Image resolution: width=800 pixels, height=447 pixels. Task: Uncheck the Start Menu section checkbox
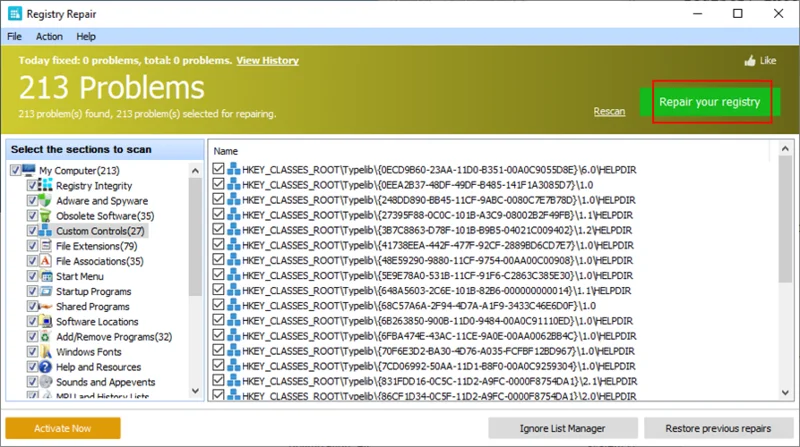point(32,276)
